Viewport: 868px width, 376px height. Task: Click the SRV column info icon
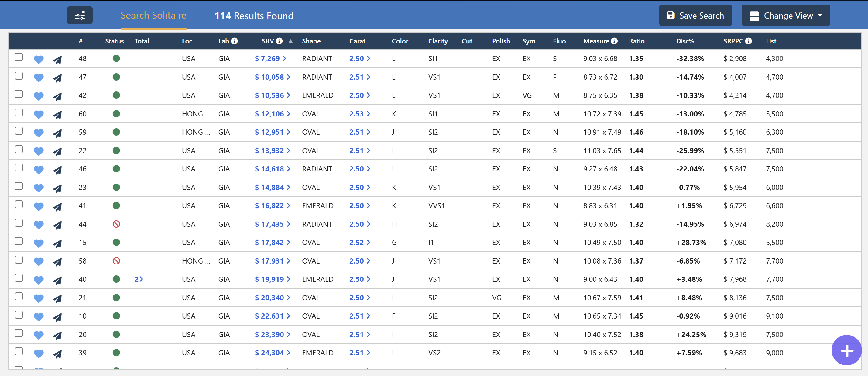pos(279,41)
